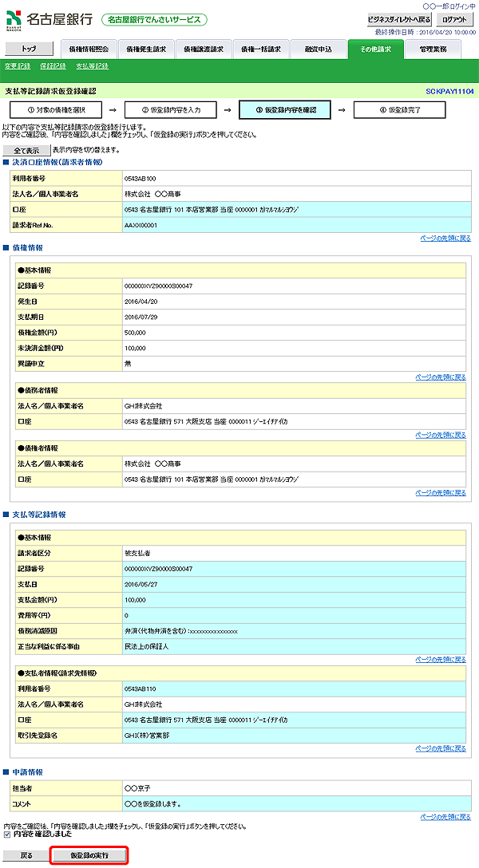Click 取引先登録名 value GHI(株)営業部
The image size is (479, 868).
pos(147,735)
